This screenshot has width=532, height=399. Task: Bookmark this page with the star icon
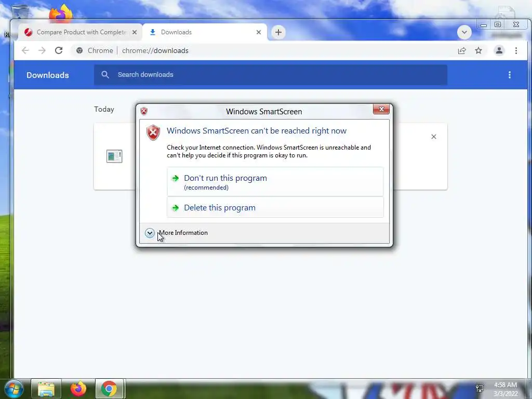coord(478,50)
